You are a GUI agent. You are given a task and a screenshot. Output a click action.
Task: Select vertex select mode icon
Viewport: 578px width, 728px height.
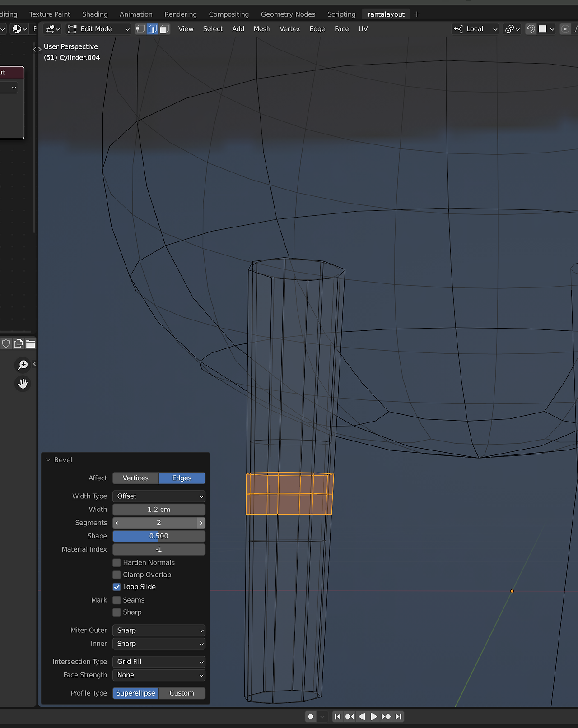pos(141,29)
